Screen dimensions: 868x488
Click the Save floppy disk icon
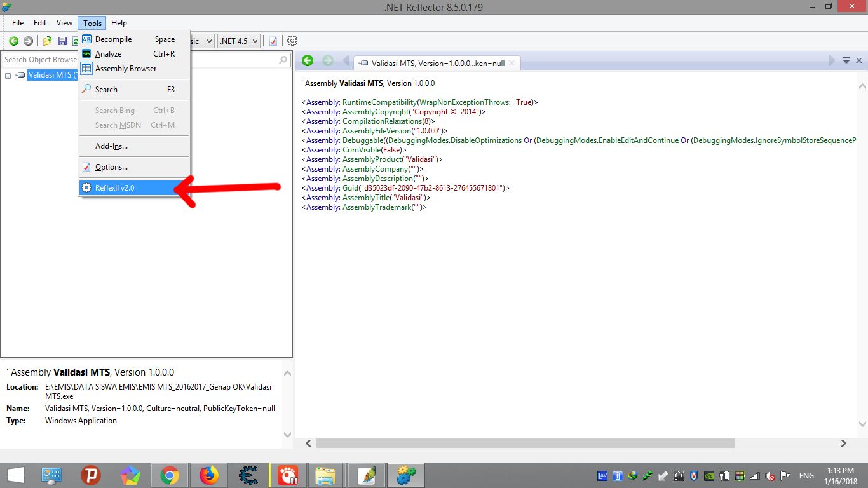tap(62, 41)
